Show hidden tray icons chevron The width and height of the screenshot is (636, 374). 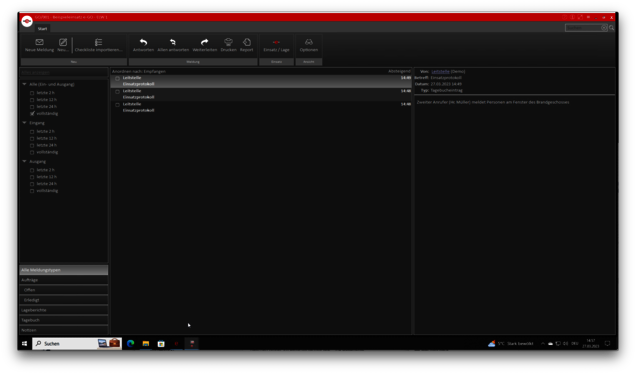pos(543,344)
